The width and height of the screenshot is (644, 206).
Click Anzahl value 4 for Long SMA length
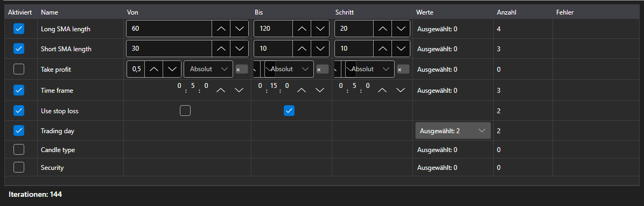(x=499, y=29)
